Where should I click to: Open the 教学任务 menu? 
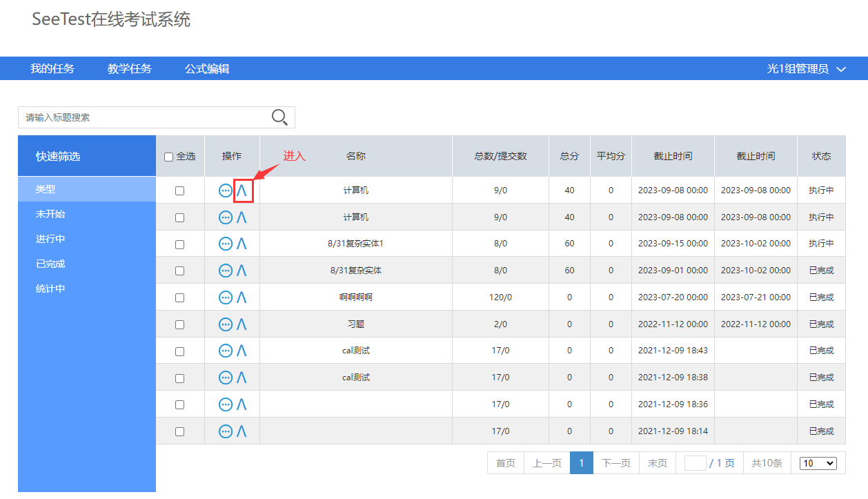tap(130, 69)
